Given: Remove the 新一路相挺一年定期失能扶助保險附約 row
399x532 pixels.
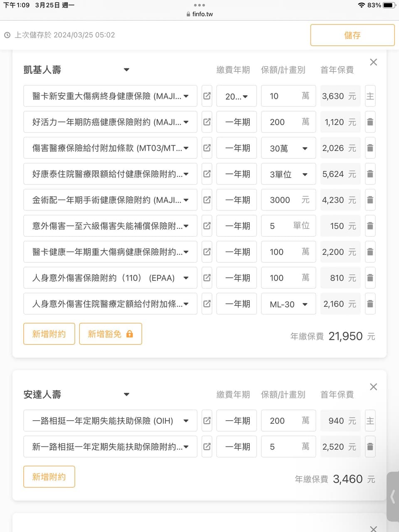Looking at the screenshot, I should pos(370,447).
